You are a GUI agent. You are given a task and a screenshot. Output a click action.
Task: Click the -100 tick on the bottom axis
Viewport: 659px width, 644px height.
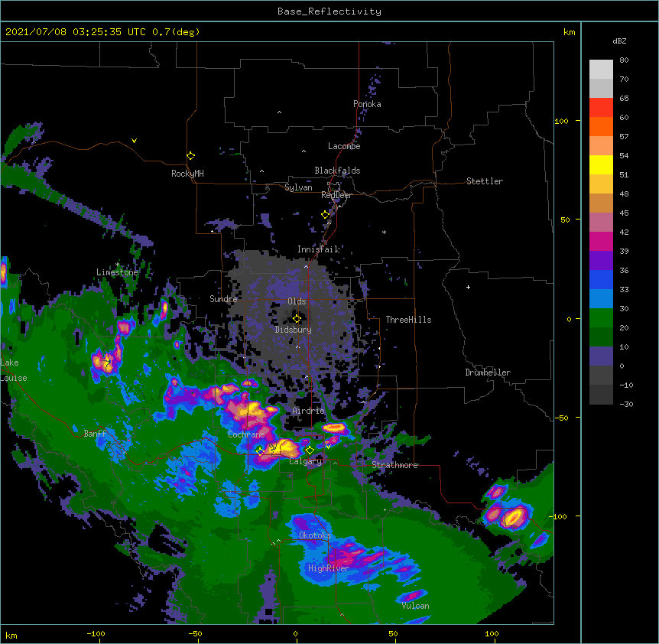point(96,633)
